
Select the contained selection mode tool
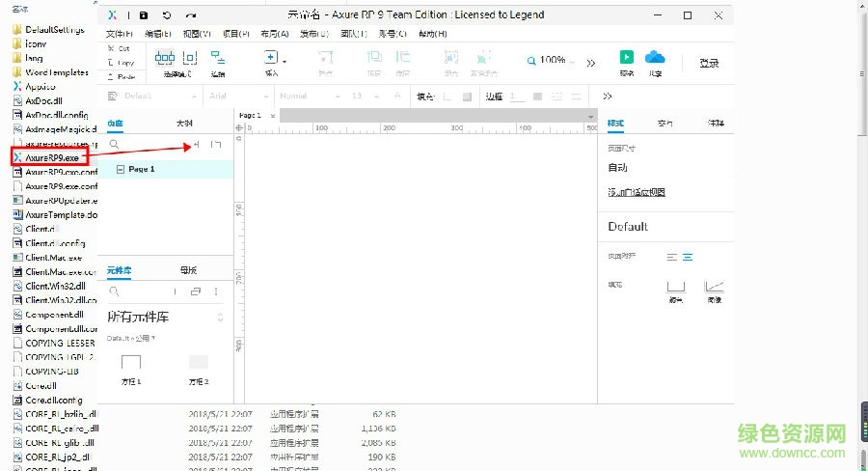[190, 57]
